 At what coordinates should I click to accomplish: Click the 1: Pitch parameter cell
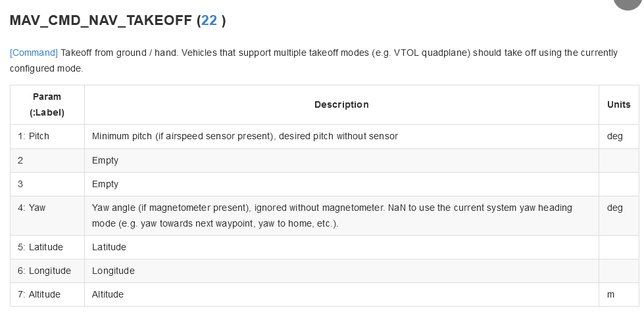tap(47, 136)
